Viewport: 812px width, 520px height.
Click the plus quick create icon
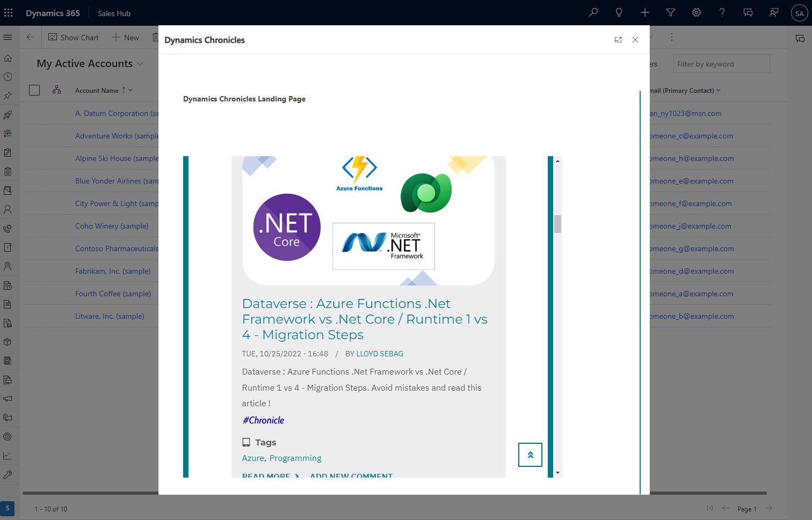[645, 12]
